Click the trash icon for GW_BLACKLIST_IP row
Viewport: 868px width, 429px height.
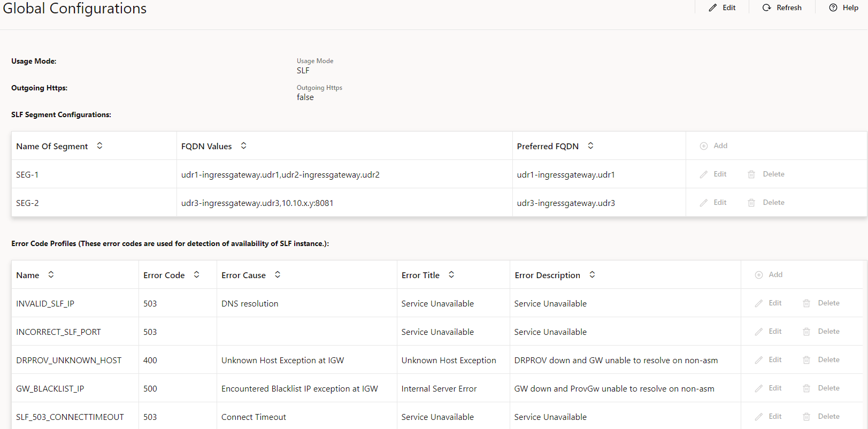coord(806,388)
